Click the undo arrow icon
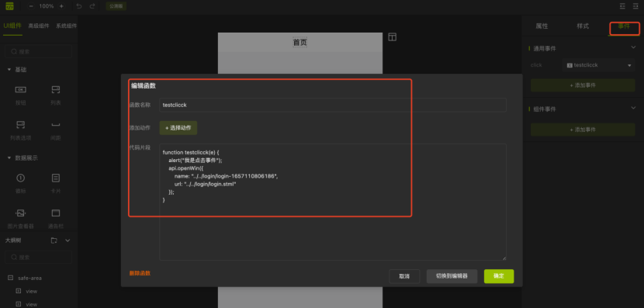The width and height of the screenshot is (644, 308). tap(79, 6)
